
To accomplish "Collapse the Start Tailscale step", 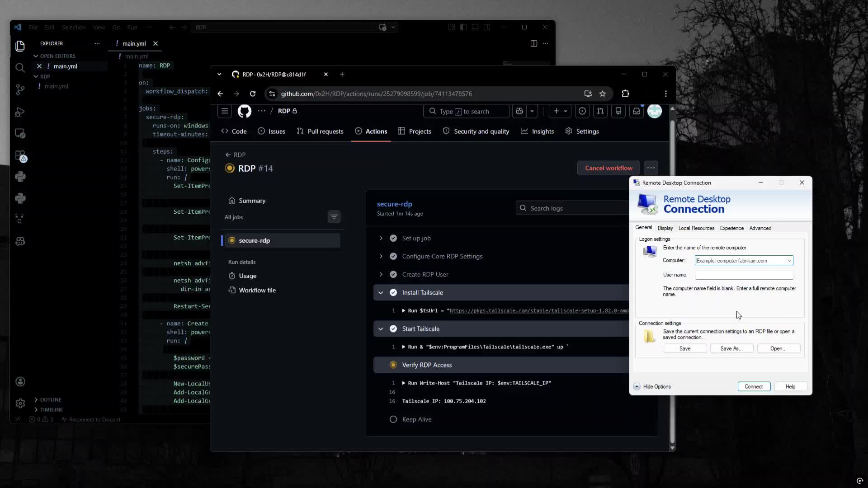I will 381,329.
